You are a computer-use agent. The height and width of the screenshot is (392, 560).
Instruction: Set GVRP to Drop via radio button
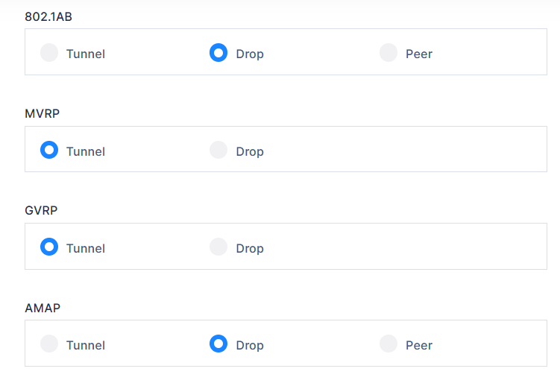point(218,247)
